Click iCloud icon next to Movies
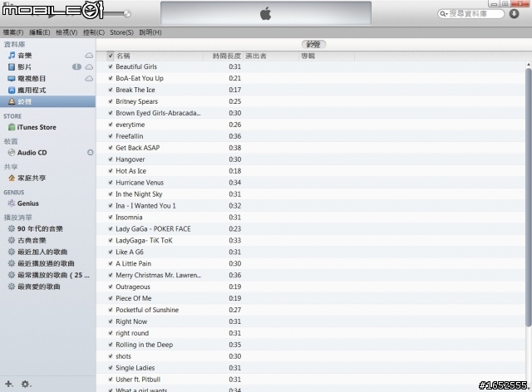Screen dimensions: 532x392 89,66
